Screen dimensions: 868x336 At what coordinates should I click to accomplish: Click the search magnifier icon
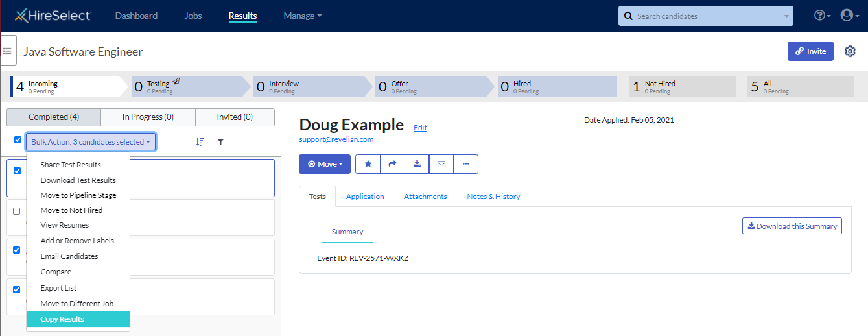tap(629, 16)
